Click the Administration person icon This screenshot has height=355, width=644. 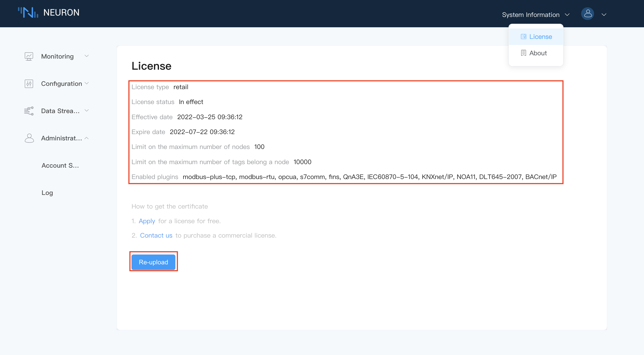[29, 138]
